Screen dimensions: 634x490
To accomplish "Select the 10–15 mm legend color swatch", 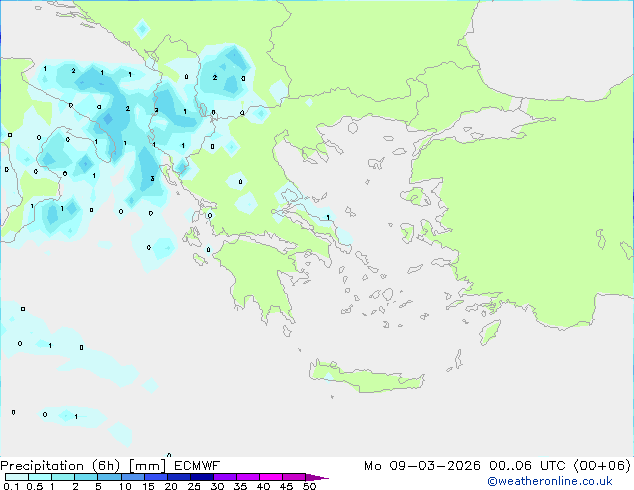I will [x=132, y=477].
